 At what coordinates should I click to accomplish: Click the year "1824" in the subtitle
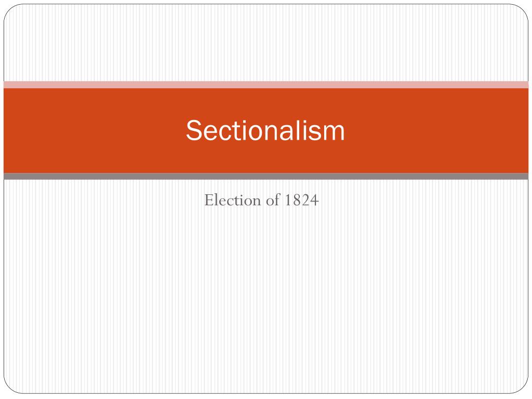click(301, 199)
